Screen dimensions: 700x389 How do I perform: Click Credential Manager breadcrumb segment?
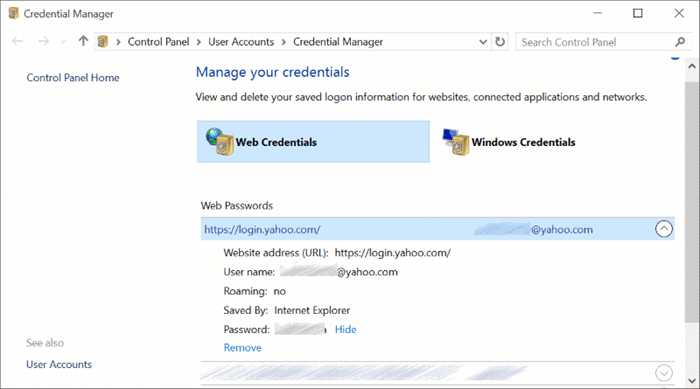(338, 42)
